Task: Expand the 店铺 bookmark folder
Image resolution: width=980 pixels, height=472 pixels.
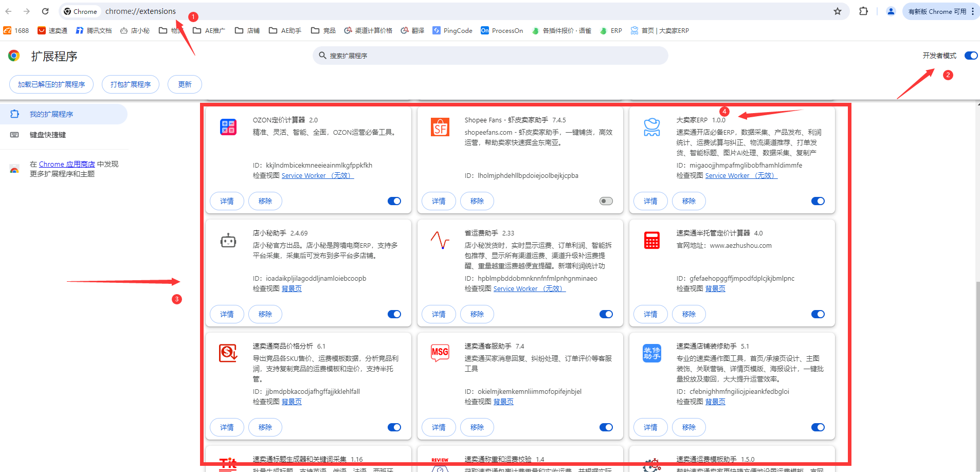Action: point(247,31)
